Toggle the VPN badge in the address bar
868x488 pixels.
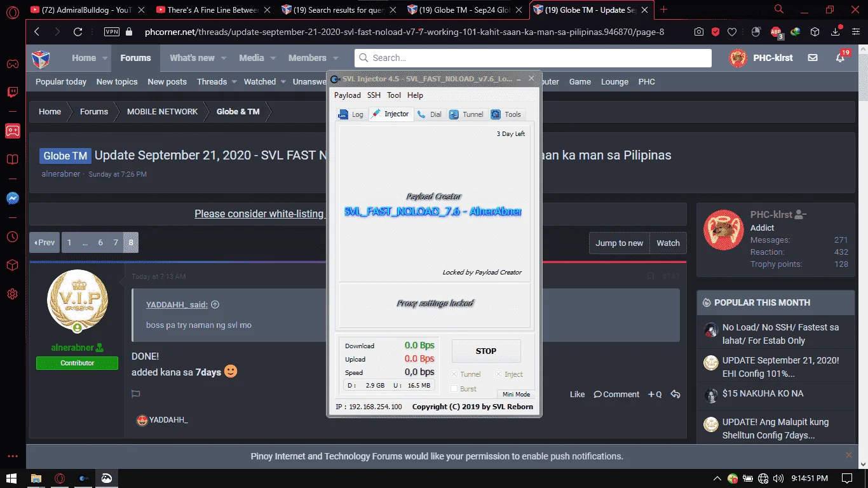111,32
